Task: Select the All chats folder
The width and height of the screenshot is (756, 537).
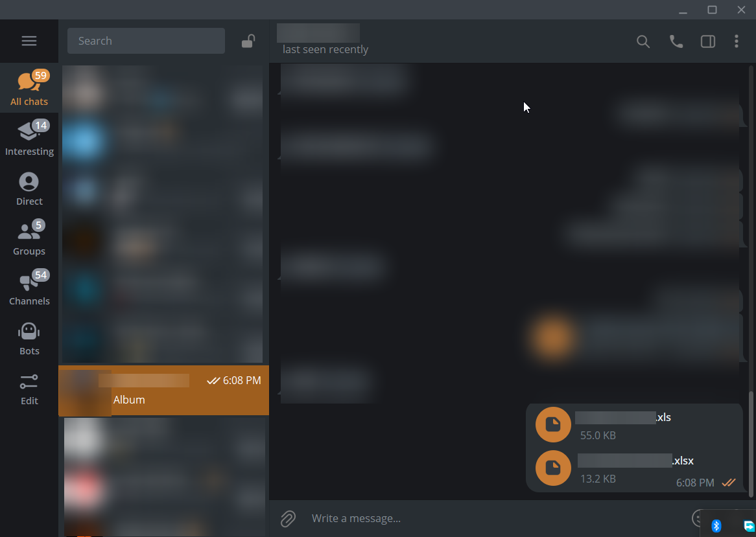Action: 29,87
